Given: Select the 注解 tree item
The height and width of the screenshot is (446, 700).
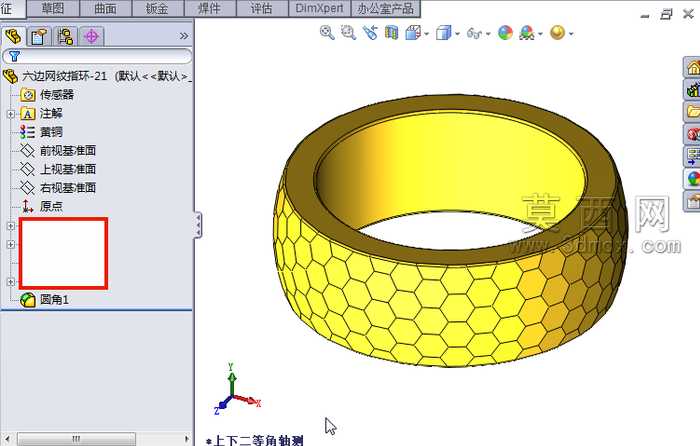Looking at the screenshot, I should click(51, 113).
